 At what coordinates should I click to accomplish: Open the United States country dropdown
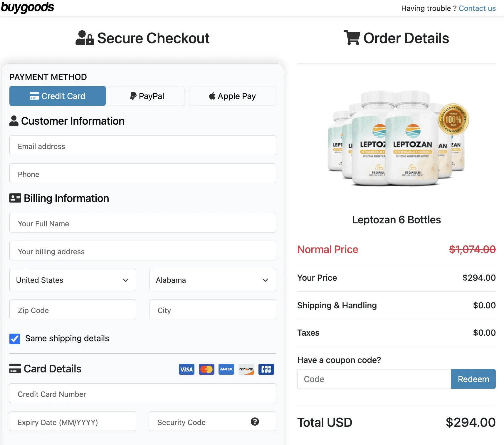[x=73, y=280]
